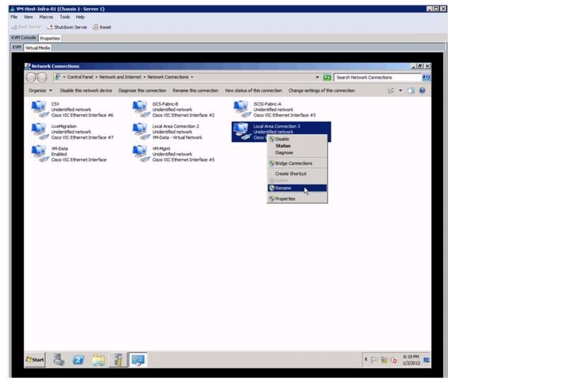Select the LiveMigration adapter icon
The width and height of the screenshot is (576, 384).
40,132
